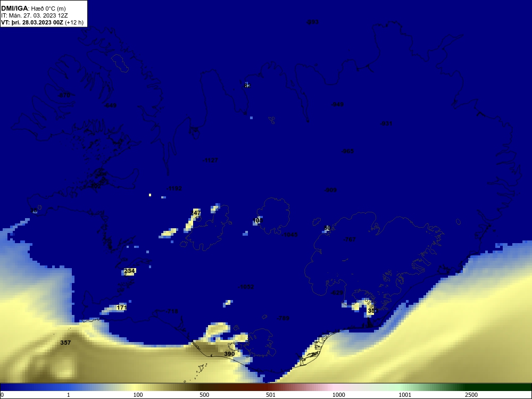Click the legend label 2500
Image resolution: width=532 pixels, height=399 pixels.
(471, 395)
